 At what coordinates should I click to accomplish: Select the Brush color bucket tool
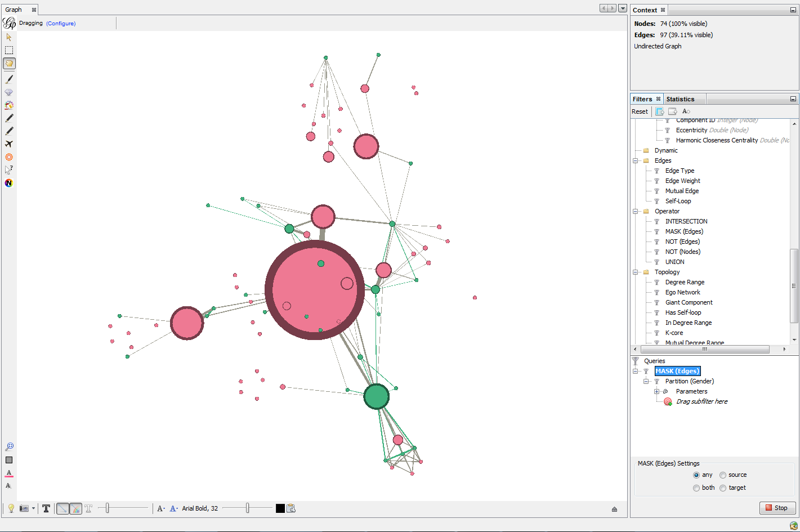(x=9, y=105)
